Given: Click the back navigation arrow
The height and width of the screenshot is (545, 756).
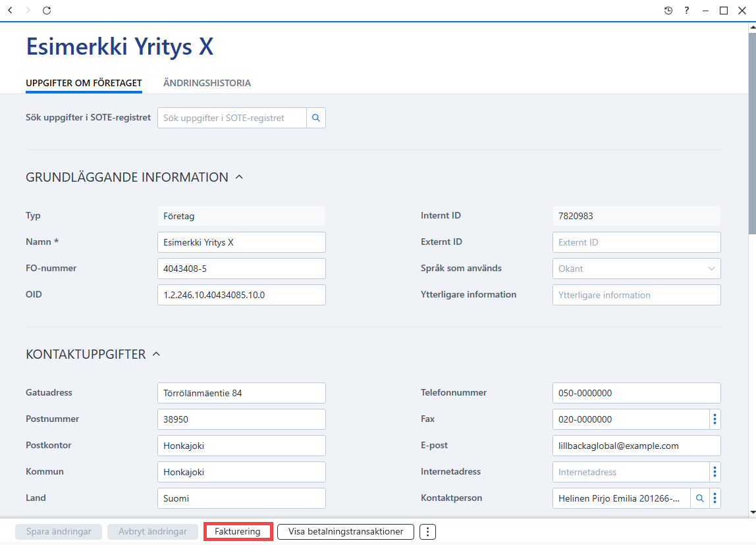Looking at the screenshot, I should (10, 10).
